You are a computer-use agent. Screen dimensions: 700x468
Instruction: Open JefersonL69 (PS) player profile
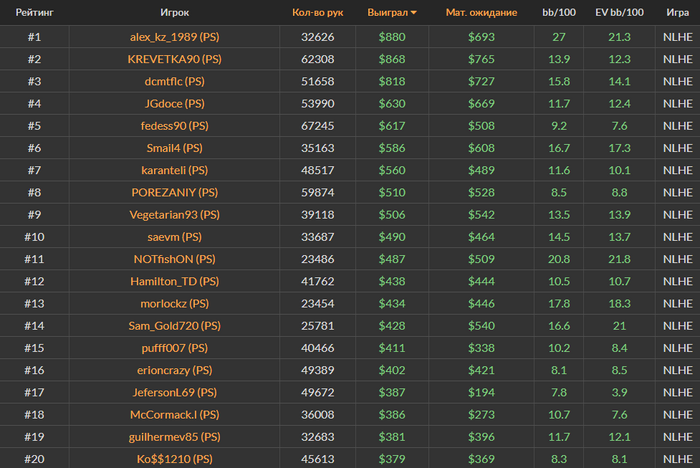pyautogui.click(x=175, y=393)
